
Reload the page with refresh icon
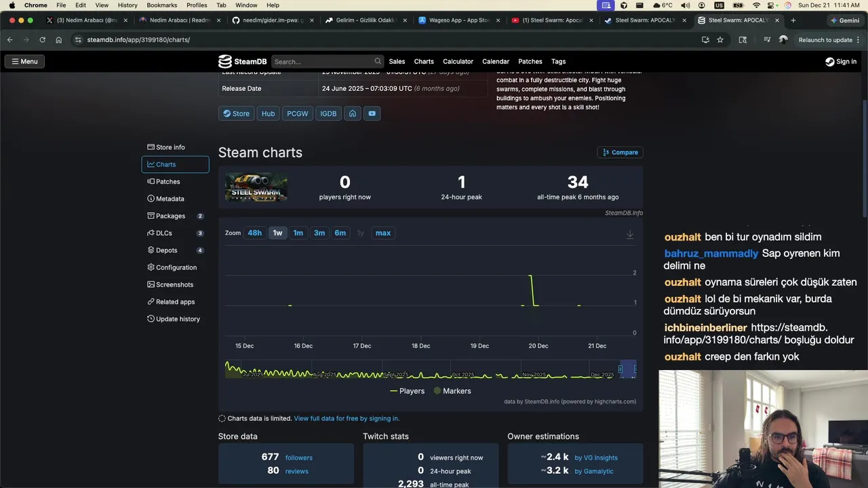42,40
